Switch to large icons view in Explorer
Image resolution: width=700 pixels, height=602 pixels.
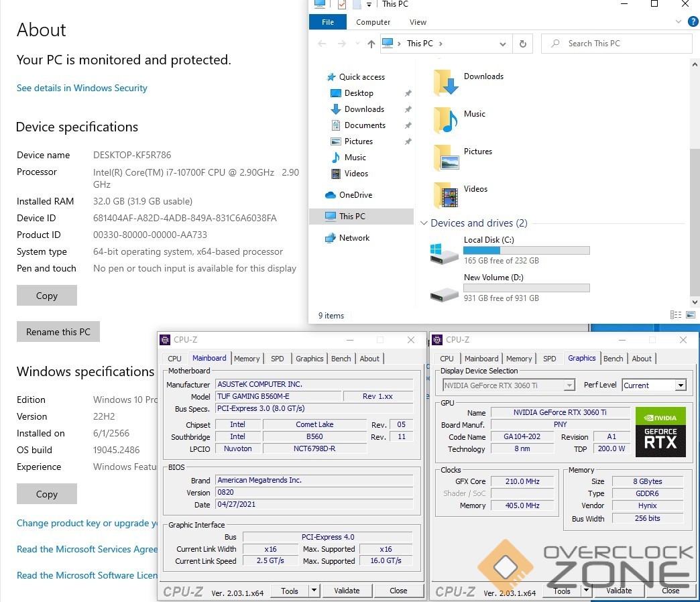coord(691,314)
